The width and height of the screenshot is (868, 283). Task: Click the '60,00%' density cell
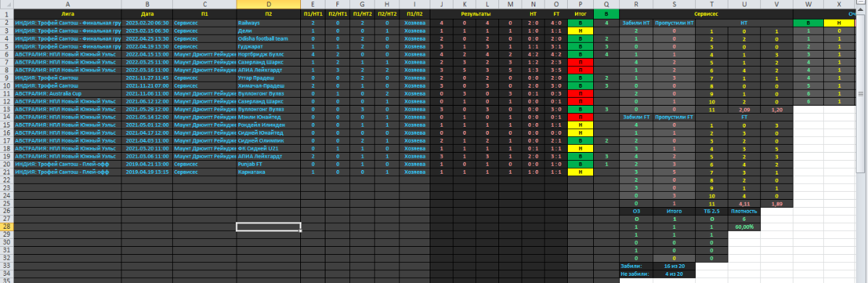[744, 227]
